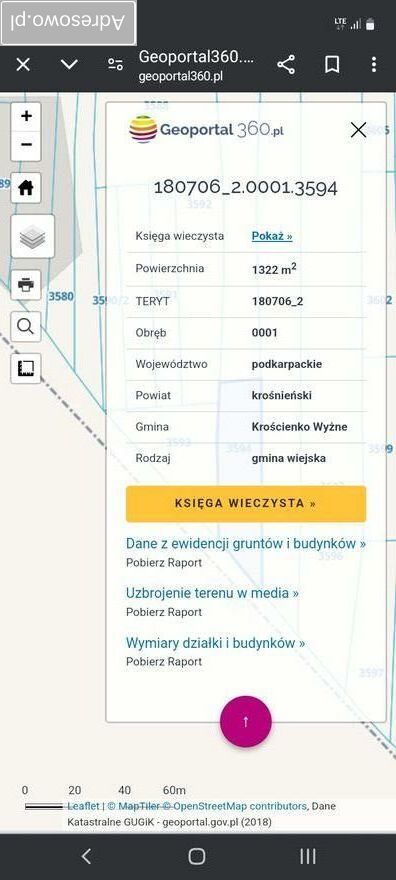Click the yellow KSIĘGA WIECZYSTA button
Viewport: 396px width, 880px height.
coord(246,503)
